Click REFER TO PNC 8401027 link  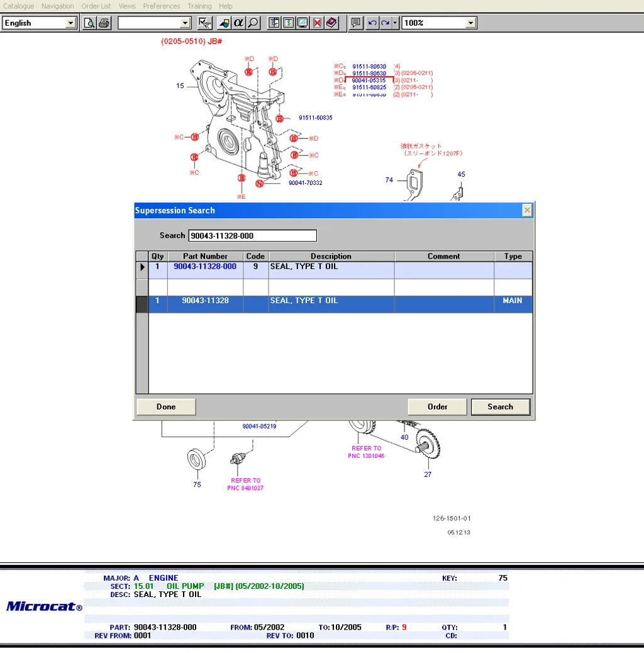tap(246, 484)
